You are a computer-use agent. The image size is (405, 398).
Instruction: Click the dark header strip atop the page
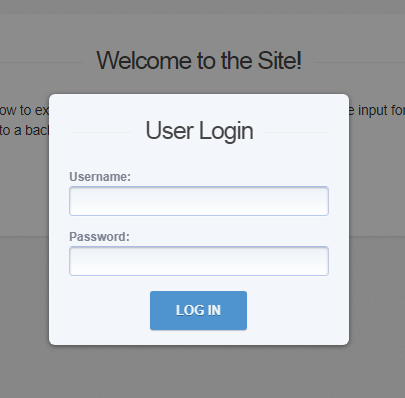tap(202, 7)
